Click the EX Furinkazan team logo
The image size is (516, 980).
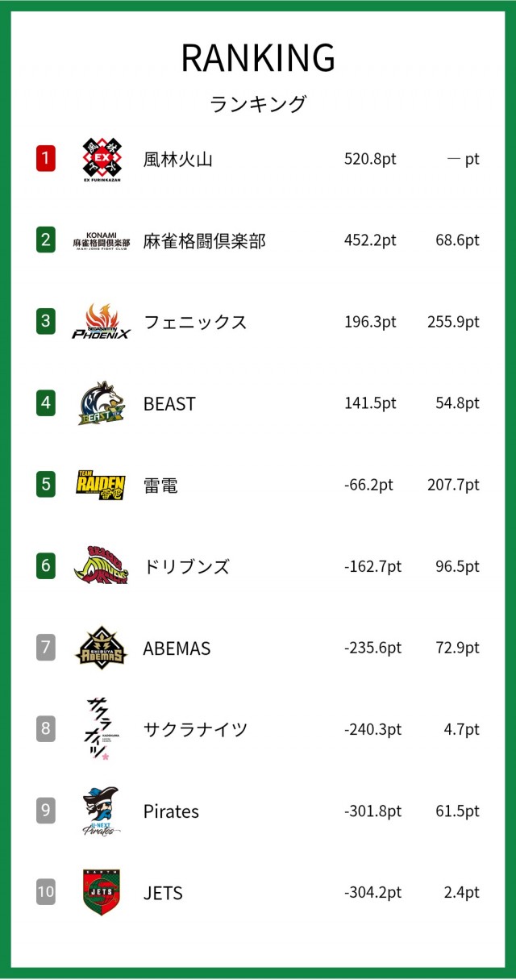point(102,158)
